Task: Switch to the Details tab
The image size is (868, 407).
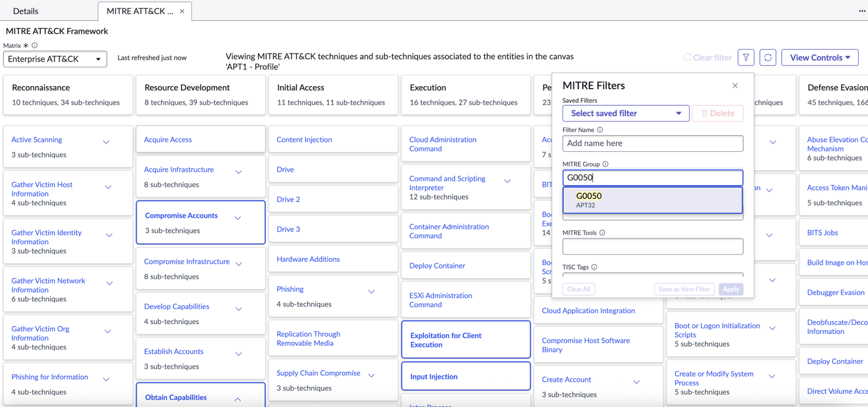Action: point(26,11)
